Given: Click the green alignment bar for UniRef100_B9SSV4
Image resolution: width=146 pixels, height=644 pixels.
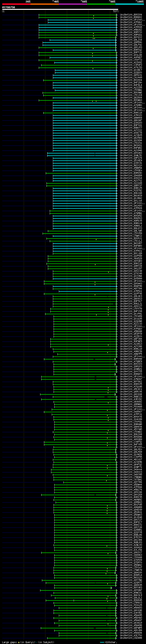Looking at the screenshot, I should click(x=78, y=15).
